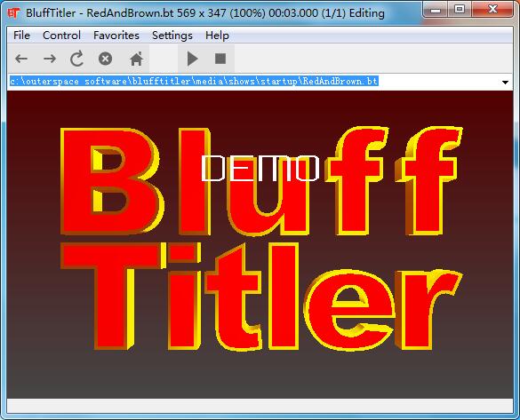Go to the home icon

(x=136, y=59)
